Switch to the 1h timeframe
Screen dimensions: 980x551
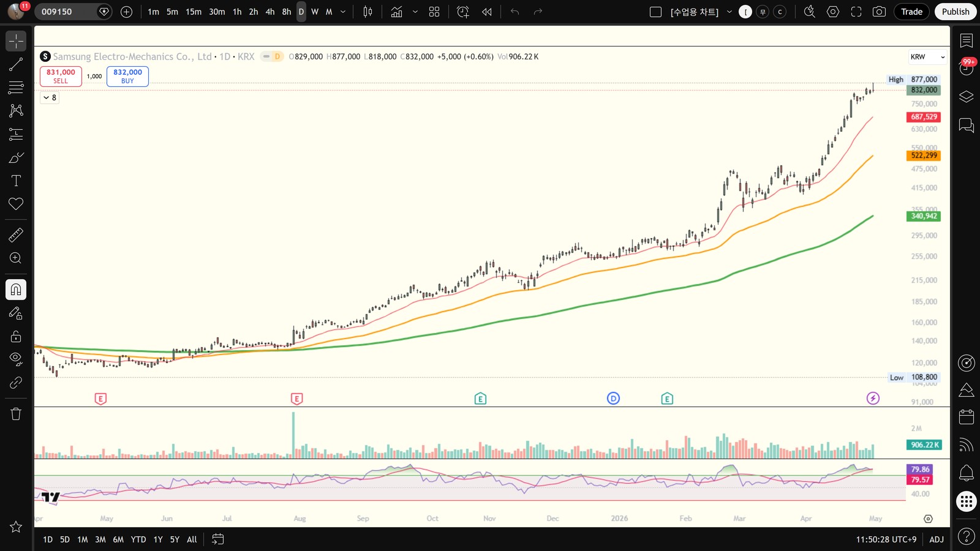pyautogui.click(x=237, y=12)
